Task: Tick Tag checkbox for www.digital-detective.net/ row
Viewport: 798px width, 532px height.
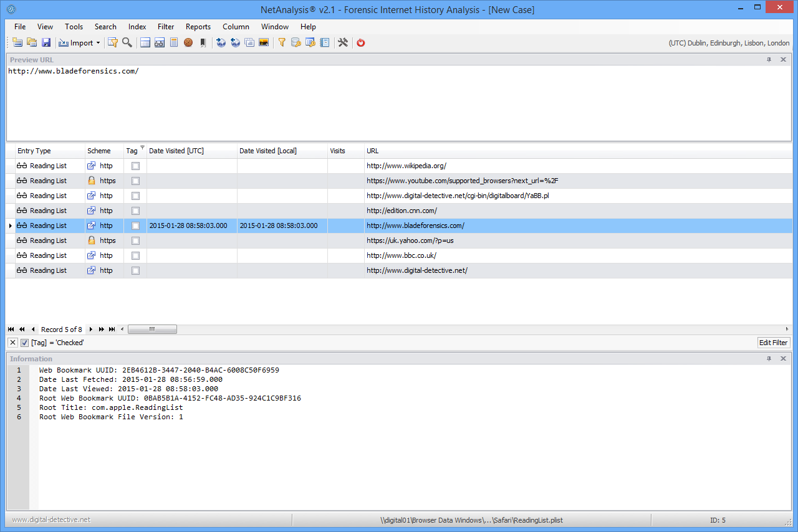Action: (135, 270)
